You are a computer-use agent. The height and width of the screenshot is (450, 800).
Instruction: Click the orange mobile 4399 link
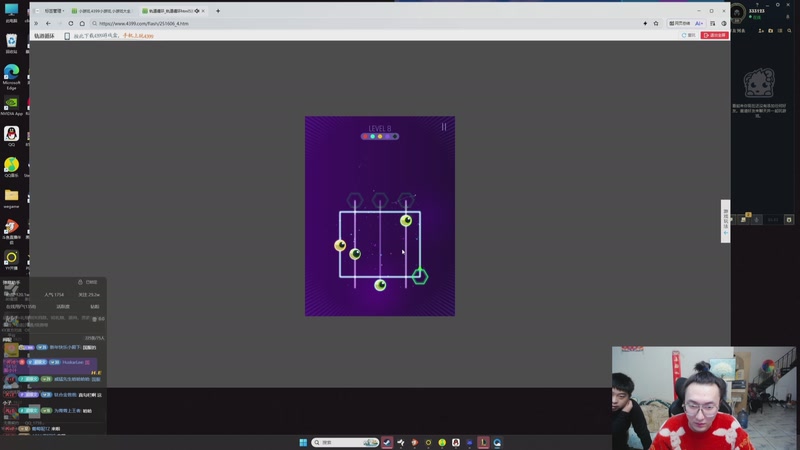point(138,36)
